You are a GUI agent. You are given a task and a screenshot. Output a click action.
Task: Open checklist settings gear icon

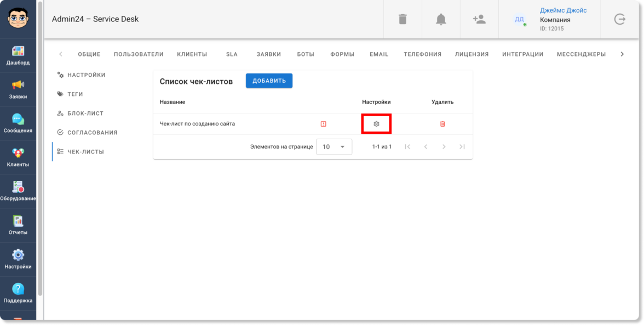click(376, 124)
